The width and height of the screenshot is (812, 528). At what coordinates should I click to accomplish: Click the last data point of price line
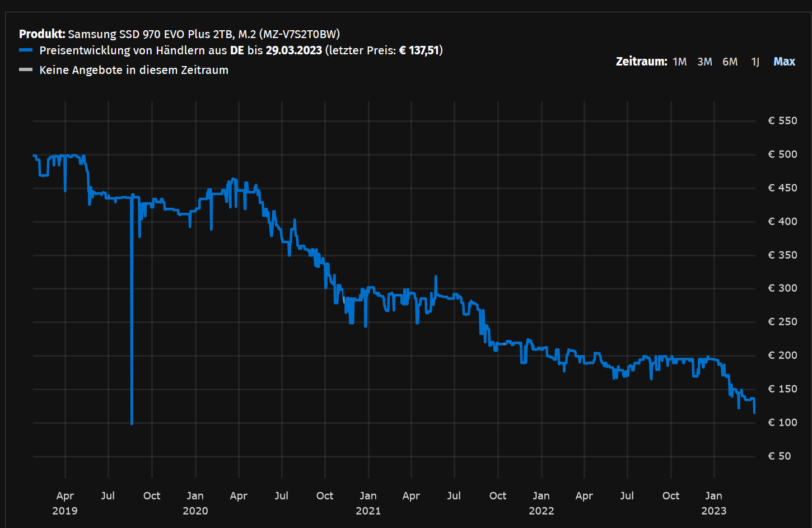point(754,413)
